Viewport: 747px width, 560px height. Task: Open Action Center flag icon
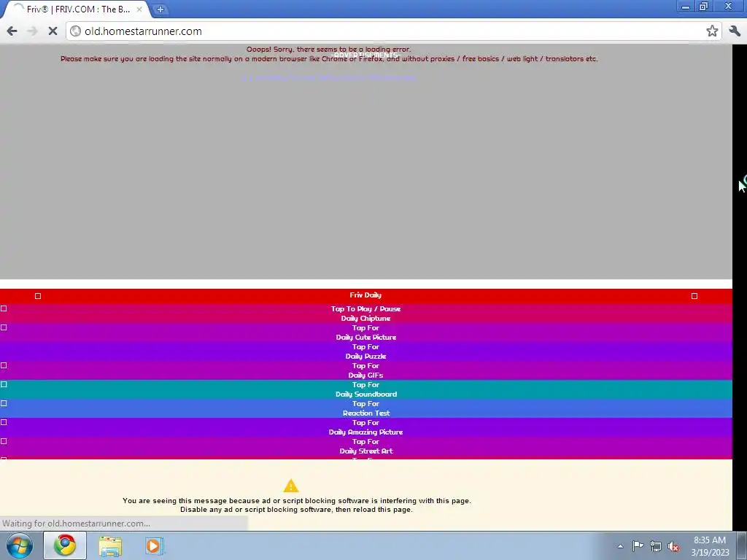(638, 546)
